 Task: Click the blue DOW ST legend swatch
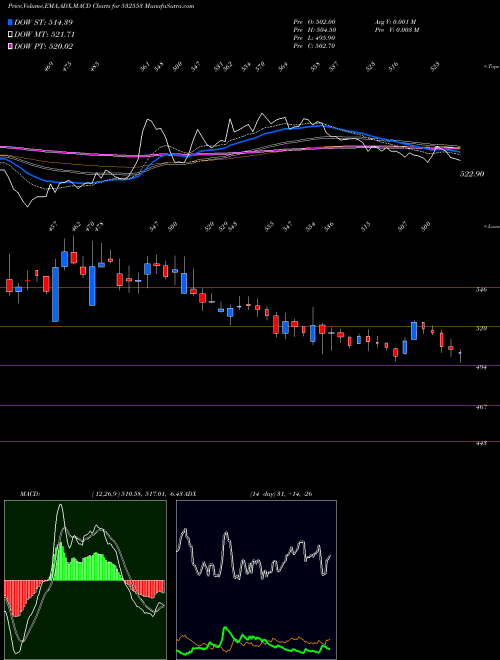[x=10, y=22]
